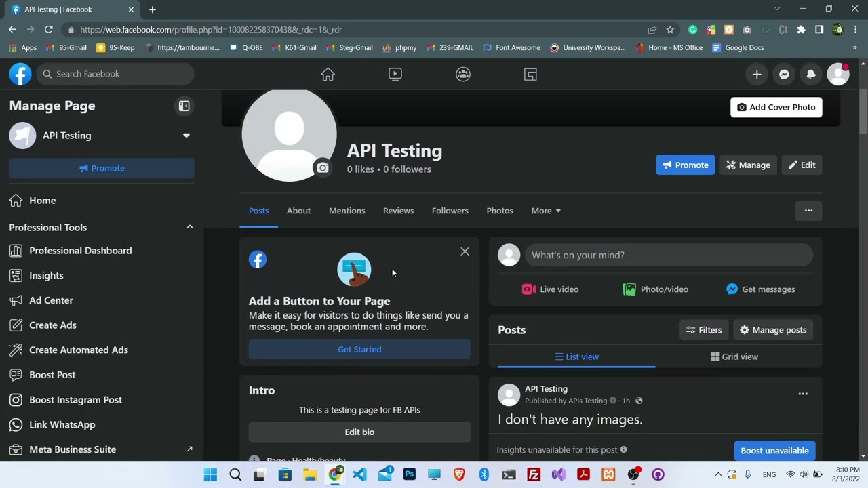
Task: Open the Groups icon in top navigation
Action: pyautogui.click(x=463, y=75)
